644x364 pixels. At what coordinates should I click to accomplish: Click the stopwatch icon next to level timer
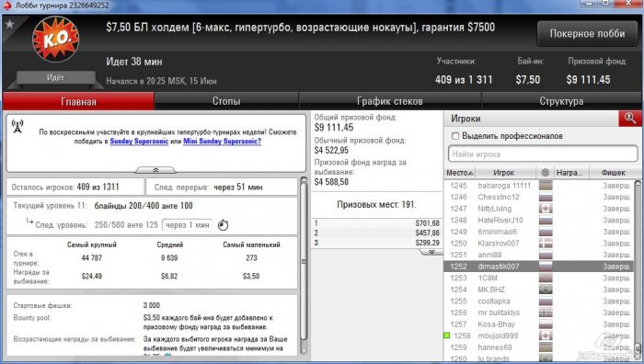coord(223,225)
